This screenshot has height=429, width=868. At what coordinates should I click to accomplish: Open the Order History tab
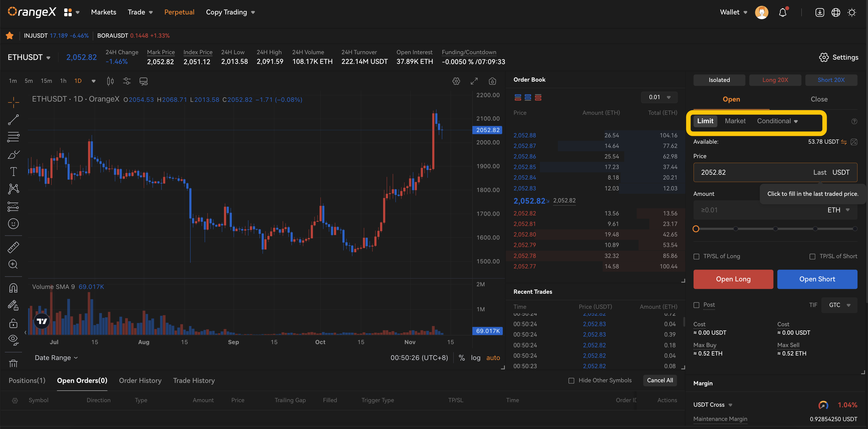click(140, 381)
